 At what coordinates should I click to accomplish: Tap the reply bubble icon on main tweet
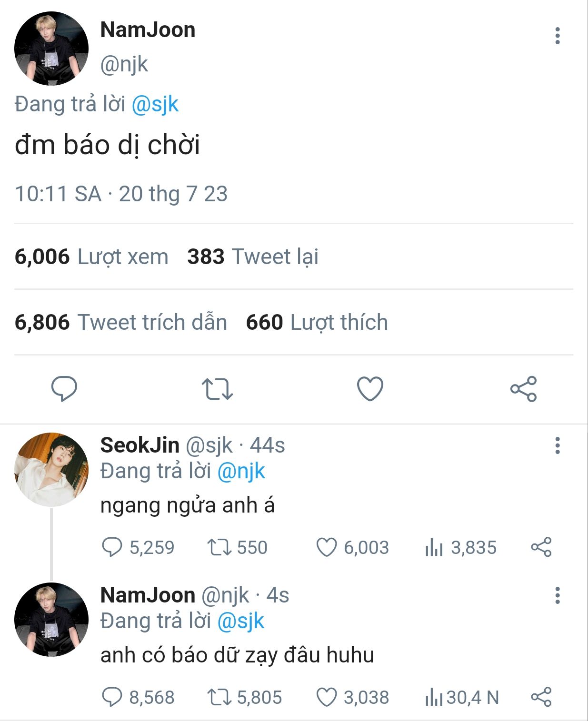click(64, 389)
